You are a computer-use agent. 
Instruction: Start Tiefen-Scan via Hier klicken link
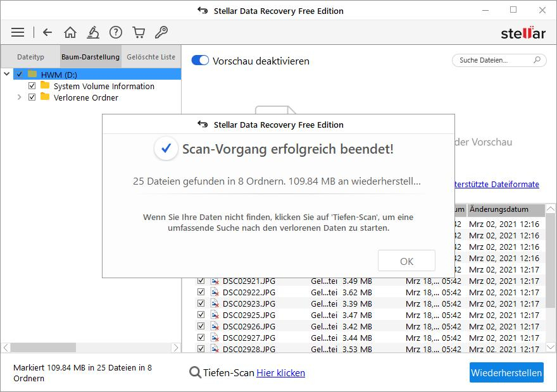pyautogui.click(x=280, y=372)
